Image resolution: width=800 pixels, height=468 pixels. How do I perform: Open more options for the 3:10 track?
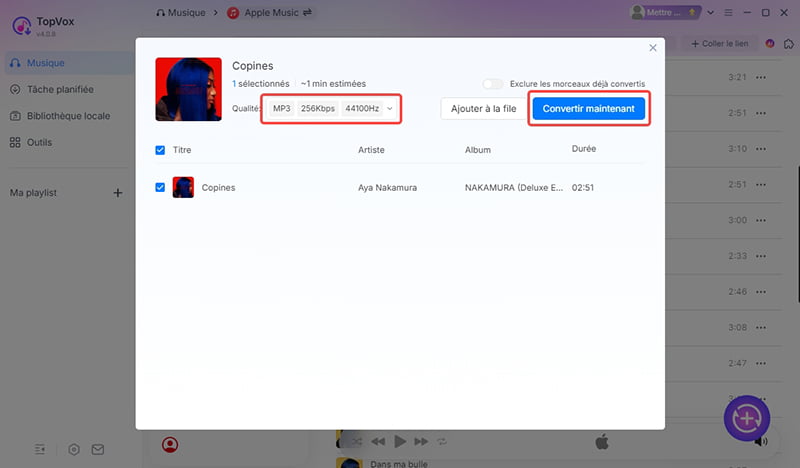tap(761, 149)
